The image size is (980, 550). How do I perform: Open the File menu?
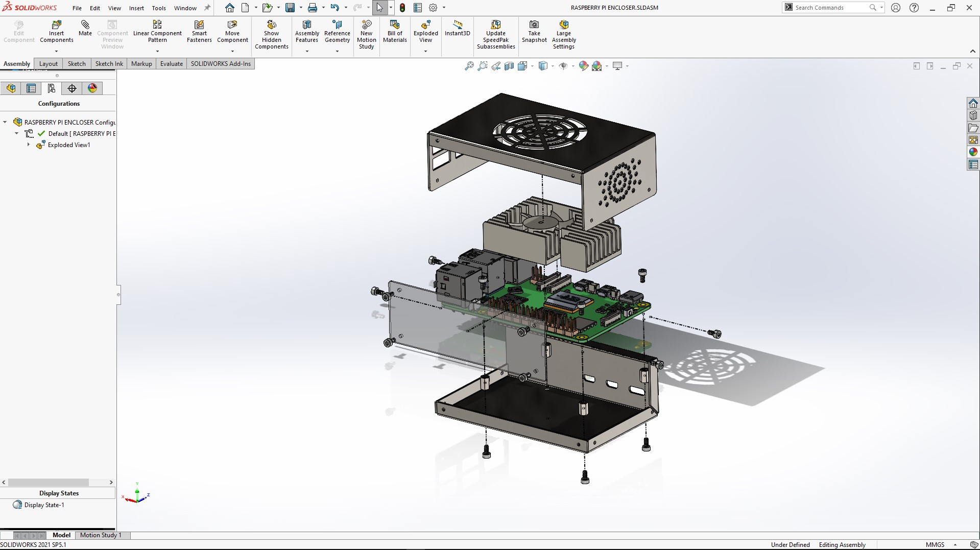(x=77, y=8)
